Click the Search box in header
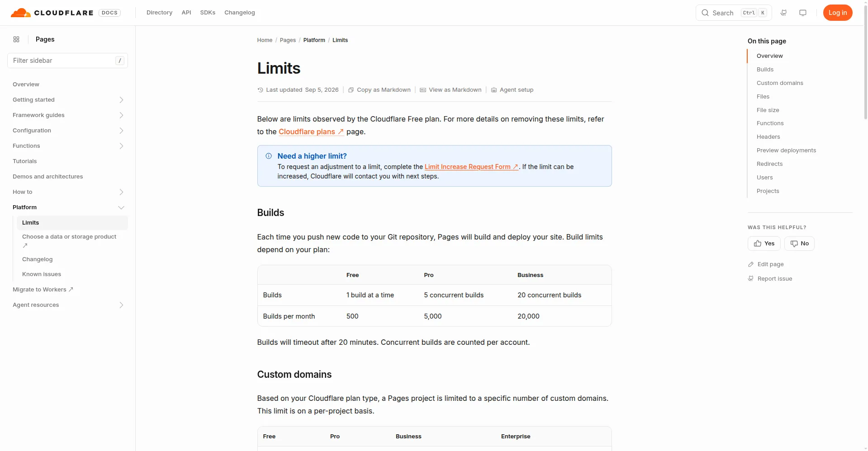 (734, 13)
